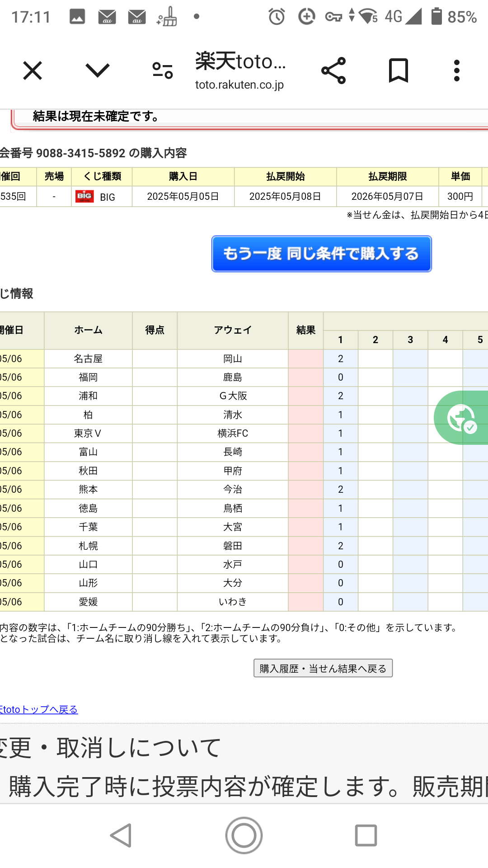Select home team 福岡
The height and width of the screenshot is (868, 488).
coord(88,377)
